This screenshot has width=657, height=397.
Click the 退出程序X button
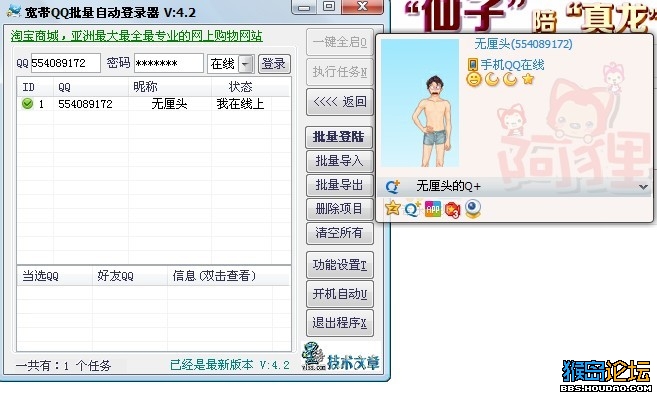[x=340, y=323]
